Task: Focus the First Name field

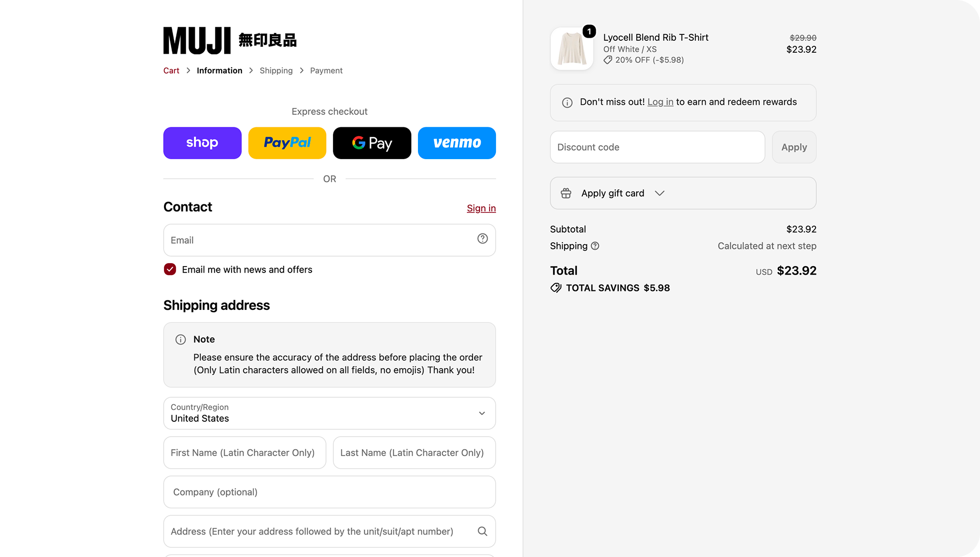Action: click(245, 453)
